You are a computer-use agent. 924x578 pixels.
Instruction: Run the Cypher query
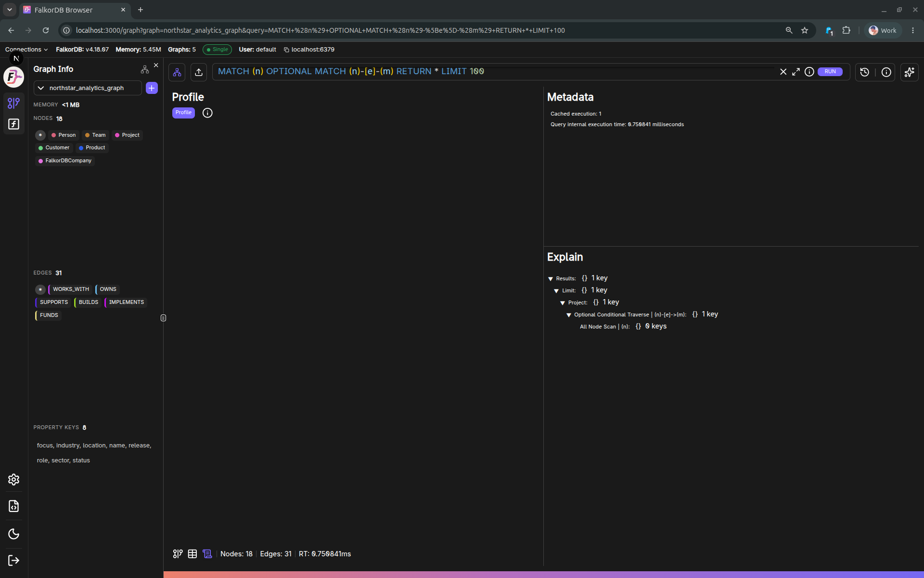click(x=830, y=72)
